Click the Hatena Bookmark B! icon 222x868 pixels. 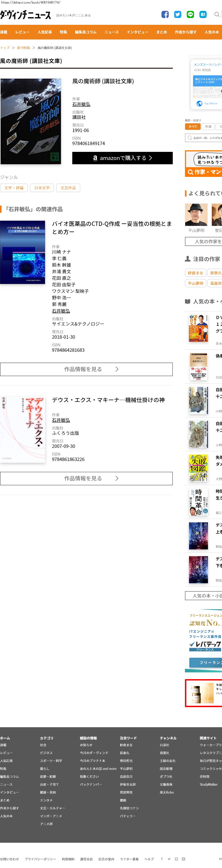tap(203, 14)
